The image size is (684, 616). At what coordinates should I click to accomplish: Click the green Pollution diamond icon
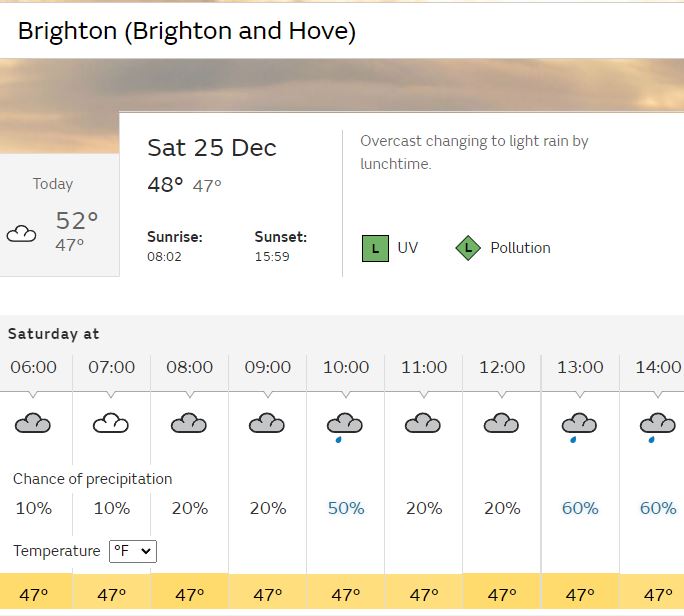[468, 248]
